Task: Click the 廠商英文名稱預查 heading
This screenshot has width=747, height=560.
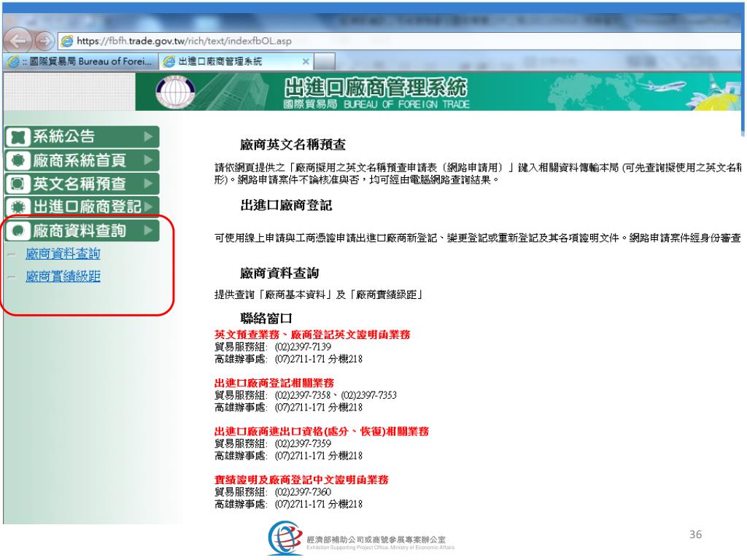Action: click(293, 145)
